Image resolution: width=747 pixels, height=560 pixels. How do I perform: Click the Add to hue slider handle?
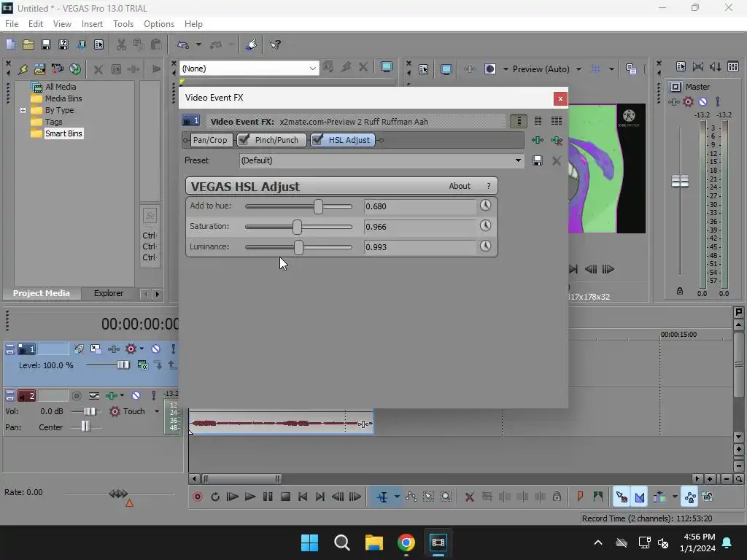pyautogui.click(x=318, y=206)
